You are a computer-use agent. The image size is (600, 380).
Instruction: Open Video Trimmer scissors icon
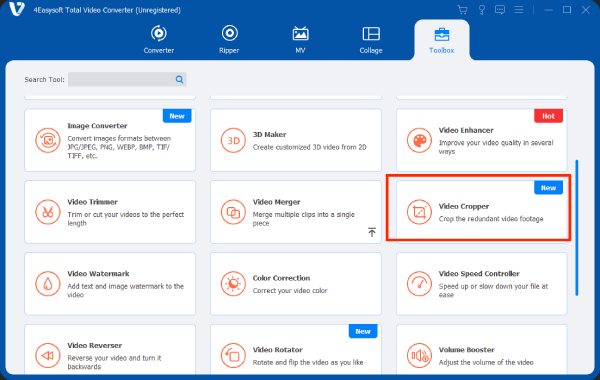[48, 212]
